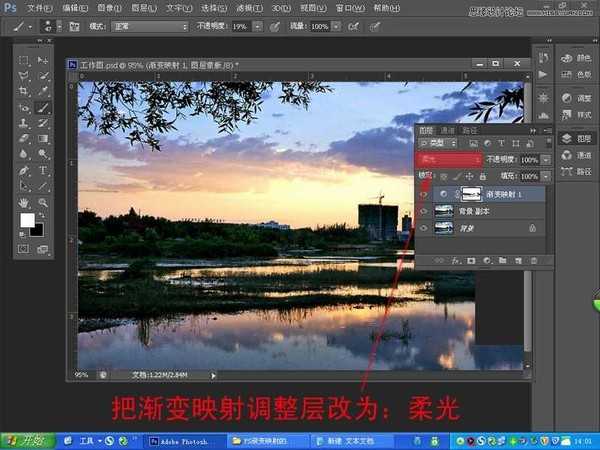Expand the layer 不透明度 100% dropdown arrow

coord(545,160)
